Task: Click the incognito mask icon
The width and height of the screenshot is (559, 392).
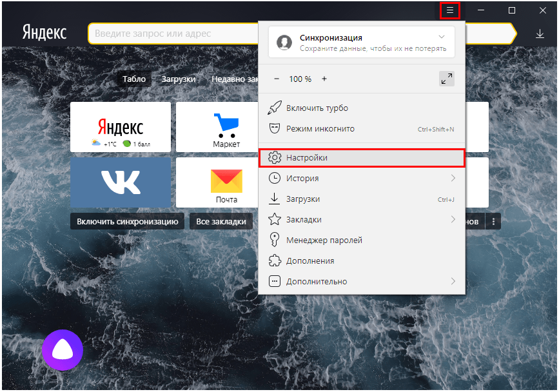Action: click(275, 129)
